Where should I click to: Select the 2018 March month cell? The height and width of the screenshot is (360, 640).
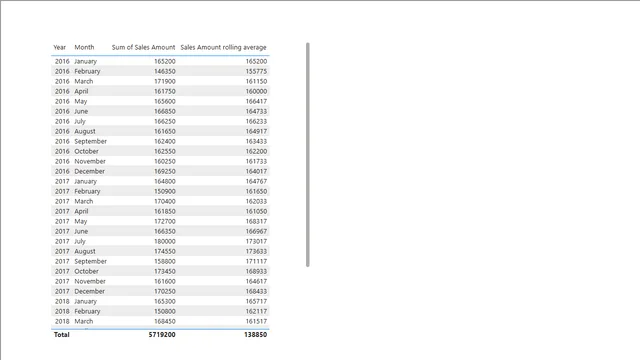pyautogui.click(x=84, y=321)
